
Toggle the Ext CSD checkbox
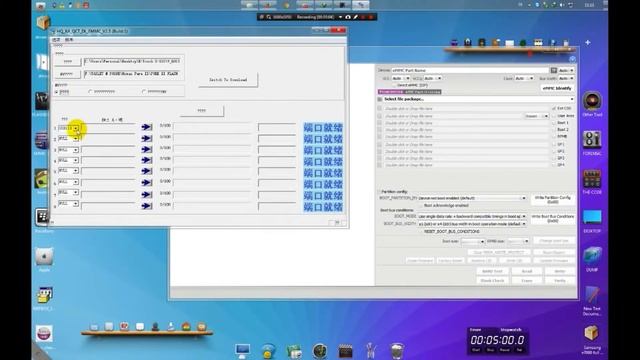(x=554, y=109)
